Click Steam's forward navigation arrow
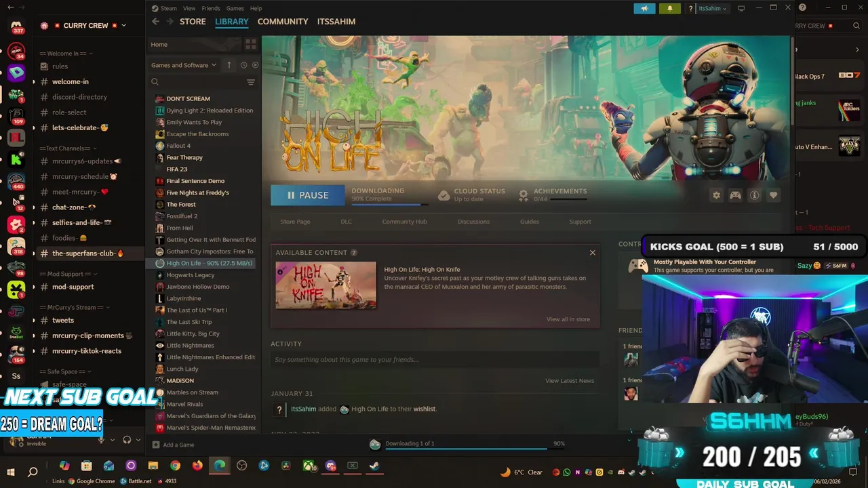868x488 pixels. (x=170, y=22)
